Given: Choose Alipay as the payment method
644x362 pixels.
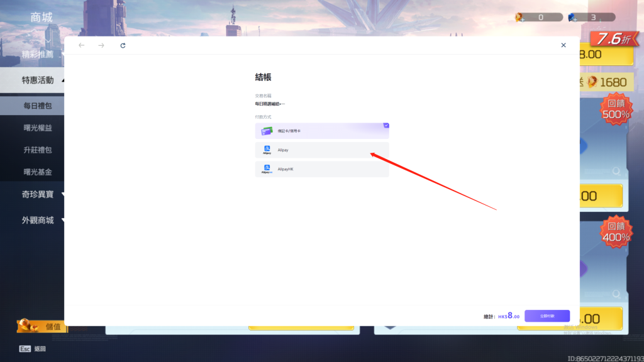Looking at the screenshot, I should [322, 150].
